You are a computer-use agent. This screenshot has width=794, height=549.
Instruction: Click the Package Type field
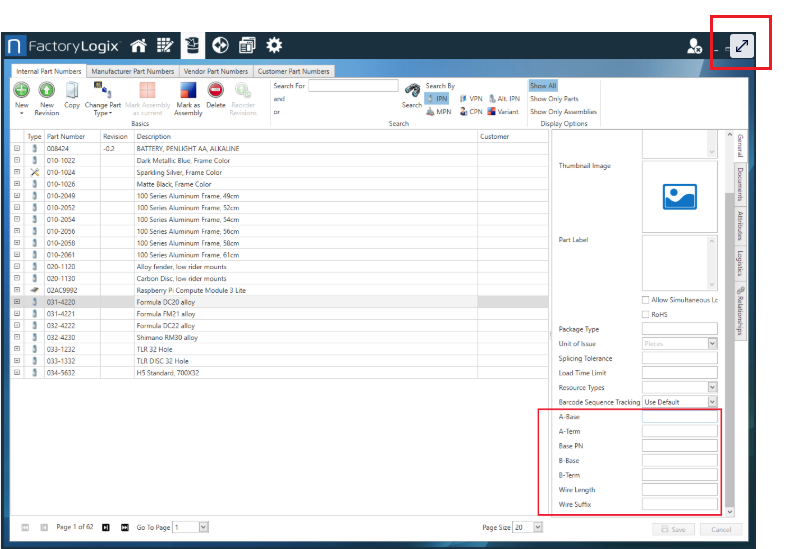680,329
